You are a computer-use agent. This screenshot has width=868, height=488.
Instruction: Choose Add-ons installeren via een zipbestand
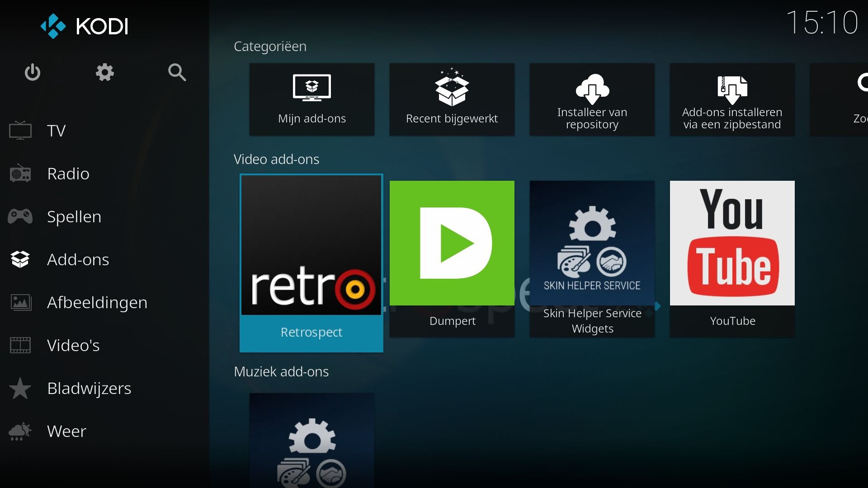732,99
